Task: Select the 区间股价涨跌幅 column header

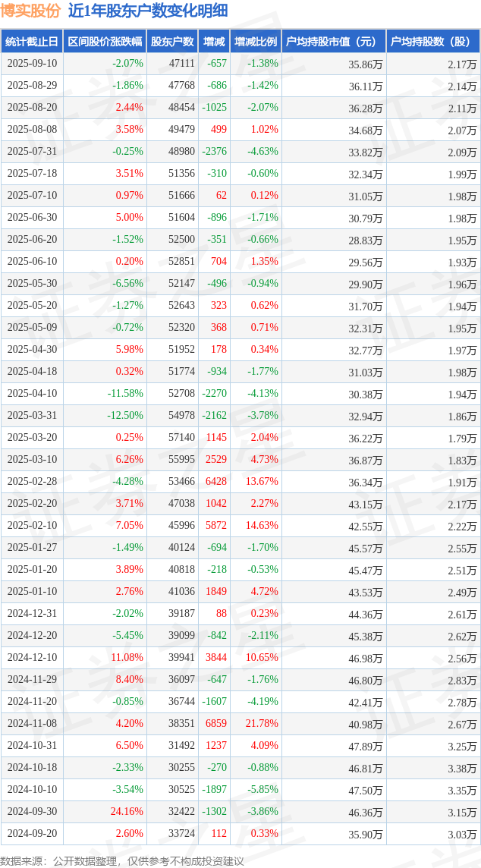Action: (x=105, y=42)
